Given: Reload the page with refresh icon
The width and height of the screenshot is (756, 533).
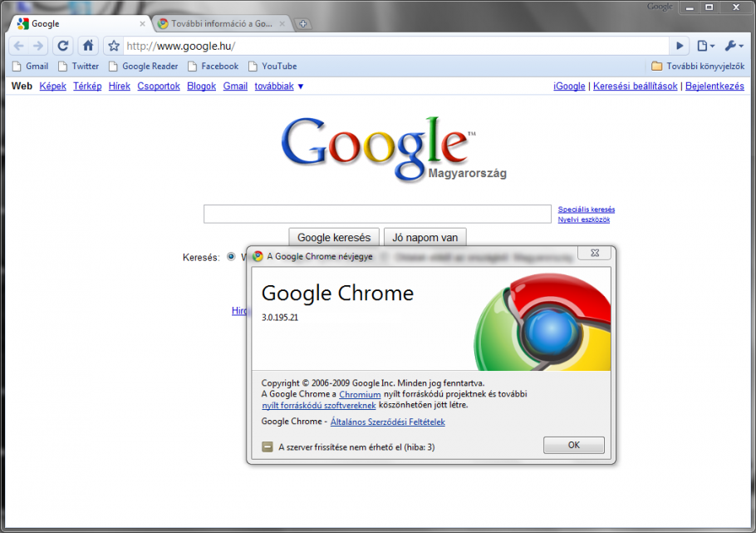Looking at the screenshot, I should point(62,46).
